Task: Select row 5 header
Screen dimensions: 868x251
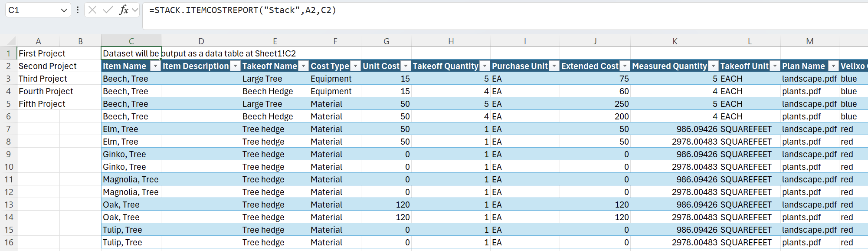Action: [8, 104]
